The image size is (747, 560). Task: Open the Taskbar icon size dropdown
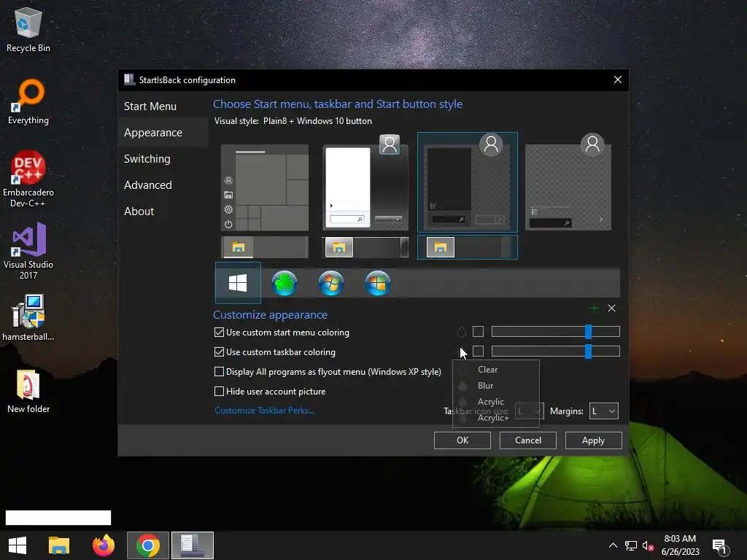530,411
